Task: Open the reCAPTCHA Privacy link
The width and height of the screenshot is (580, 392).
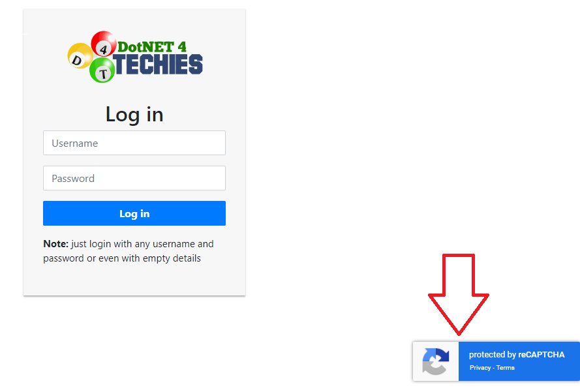Action: [480, 368]
